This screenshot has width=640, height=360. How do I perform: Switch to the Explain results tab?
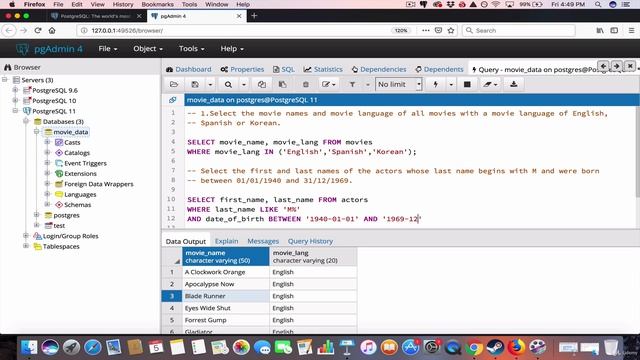227,241
